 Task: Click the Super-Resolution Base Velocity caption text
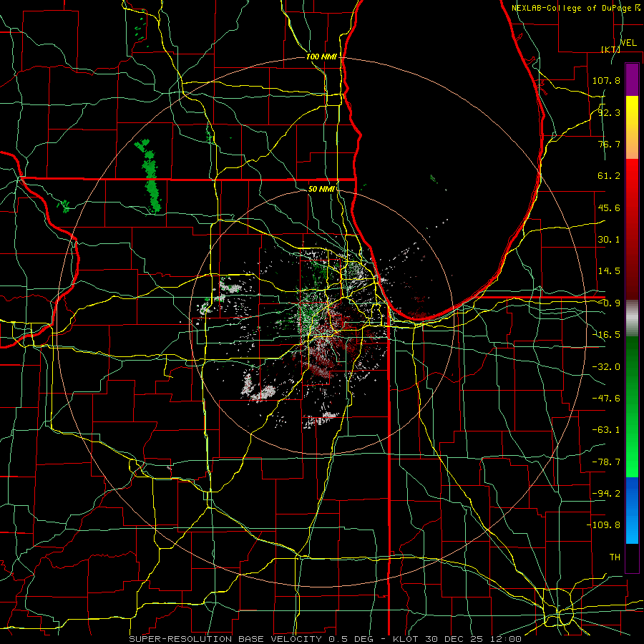326,639
